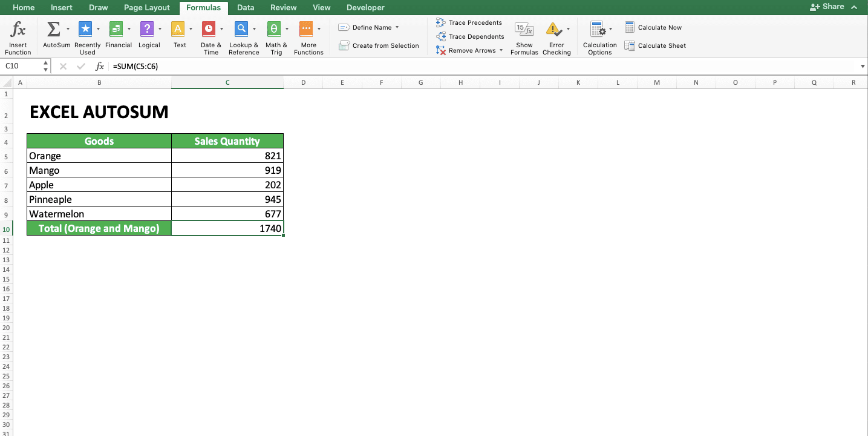
Task: Open Recently Used functions icon
Action: point(85,29)
